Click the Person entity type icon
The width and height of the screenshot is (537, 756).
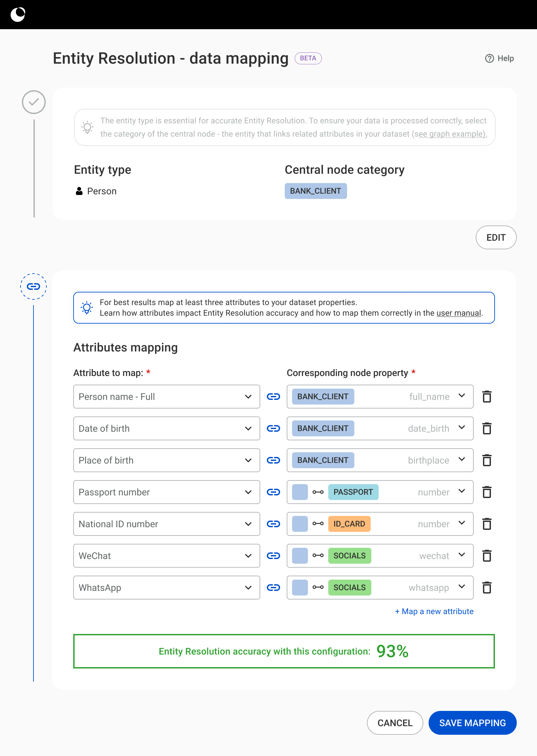[x=79, y=191]
